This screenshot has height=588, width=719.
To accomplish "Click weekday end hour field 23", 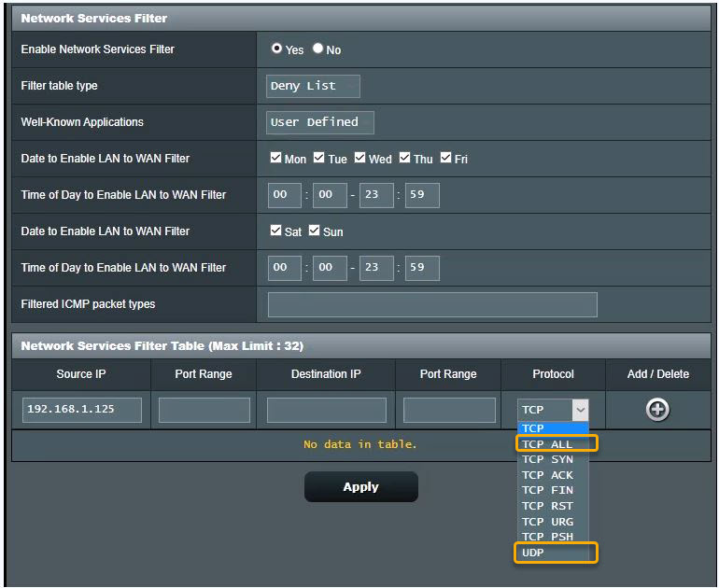I will tap(376, 195).
